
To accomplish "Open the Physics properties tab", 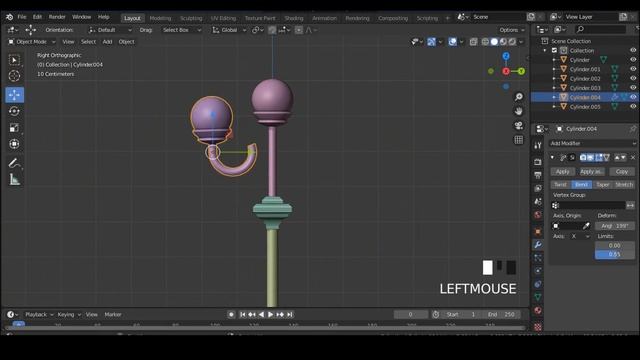I will [x=538, y=271].
